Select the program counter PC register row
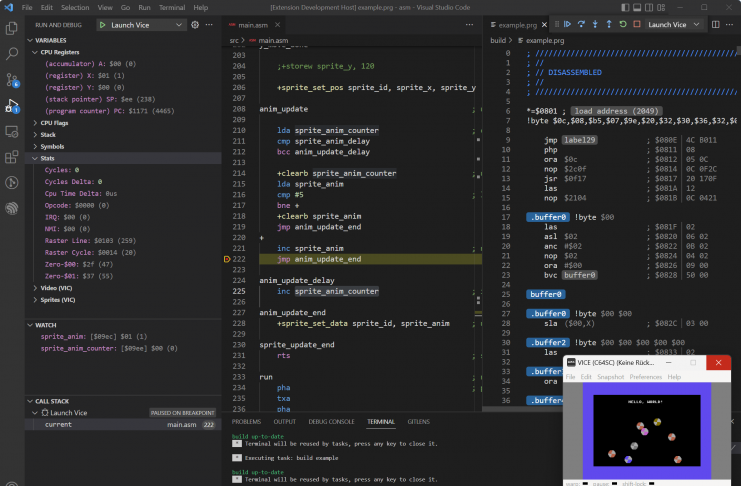The width and height of the screenshot is (741, 486). tap(123, 111)
